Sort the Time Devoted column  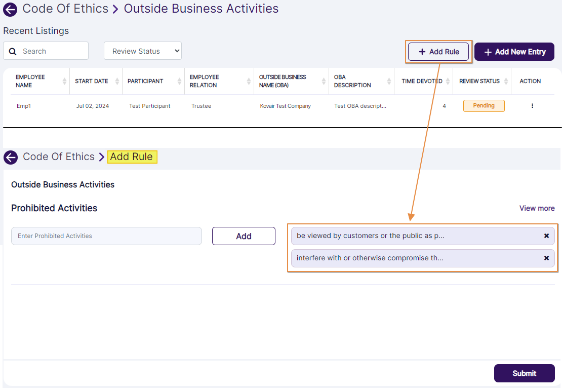coord(449,81)
